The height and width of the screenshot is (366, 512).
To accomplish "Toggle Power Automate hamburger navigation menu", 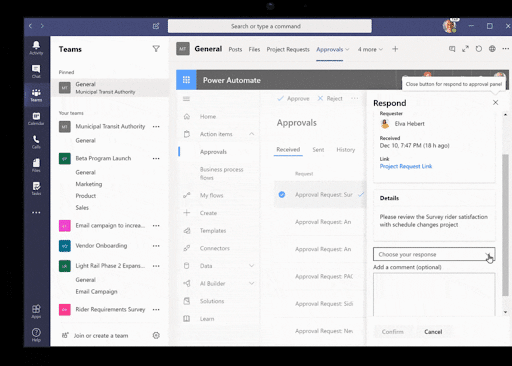I will 186,99.
